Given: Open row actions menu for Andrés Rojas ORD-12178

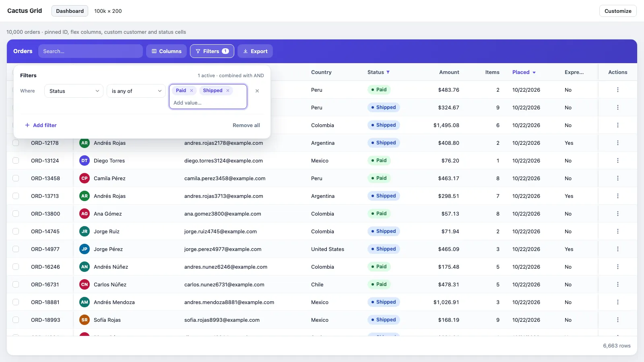Looking at the screenshot, I should click(618, 143).
